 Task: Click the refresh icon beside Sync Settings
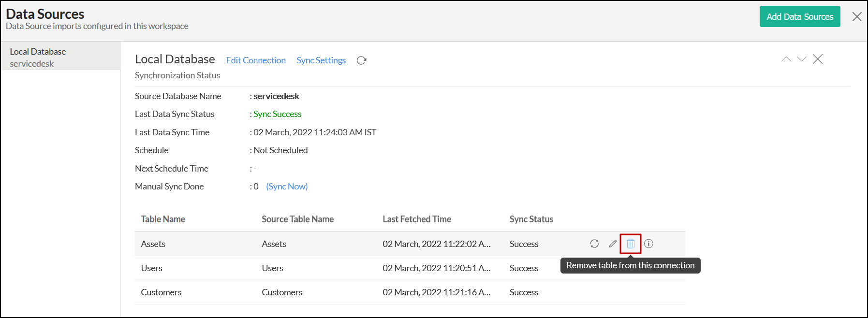coord(361,60)
